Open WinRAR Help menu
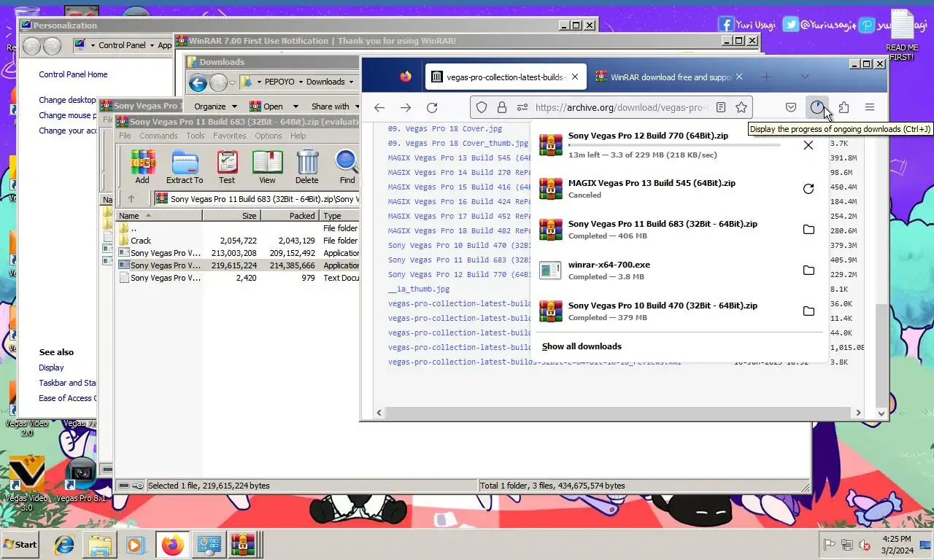 [298, 136]
